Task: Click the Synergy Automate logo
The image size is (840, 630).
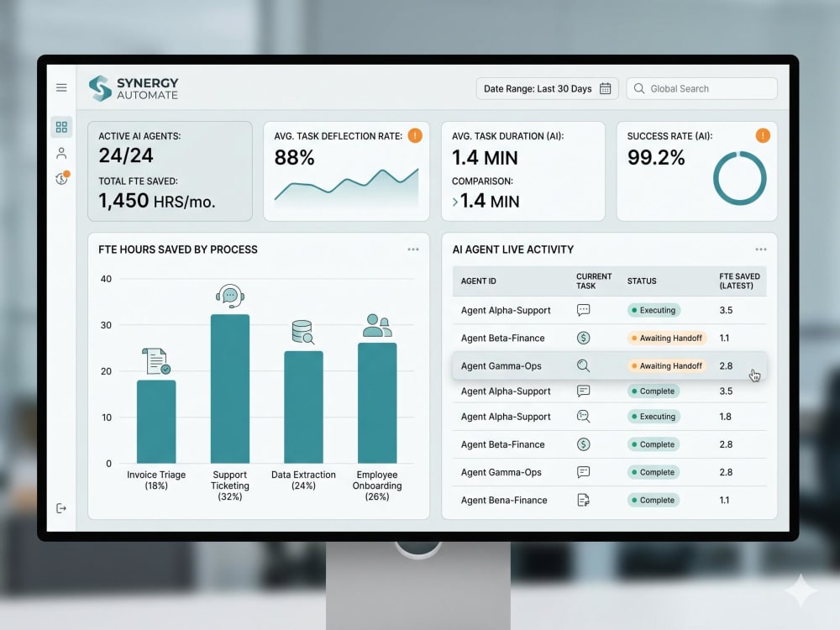Action: 134,88
